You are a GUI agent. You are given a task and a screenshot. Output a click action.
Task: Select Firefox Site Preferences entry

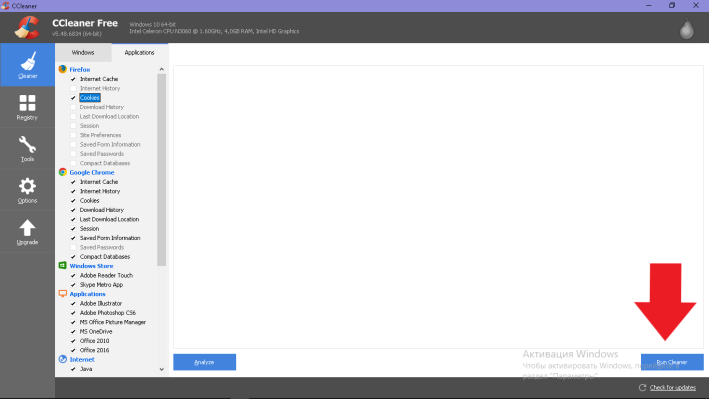100,135
